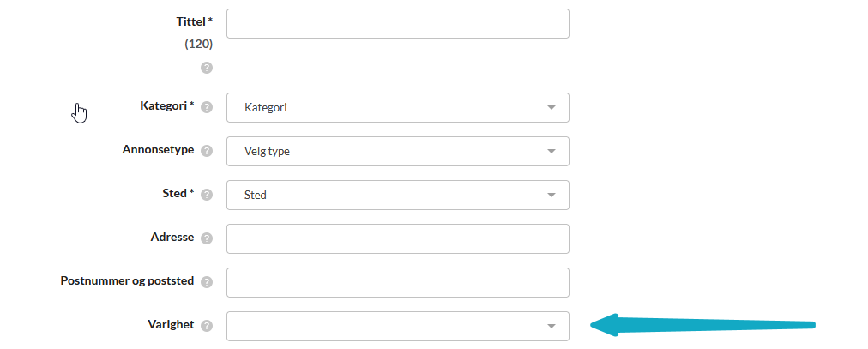
Task: Click the Adresse help question mark
Action: pos(207,238)
